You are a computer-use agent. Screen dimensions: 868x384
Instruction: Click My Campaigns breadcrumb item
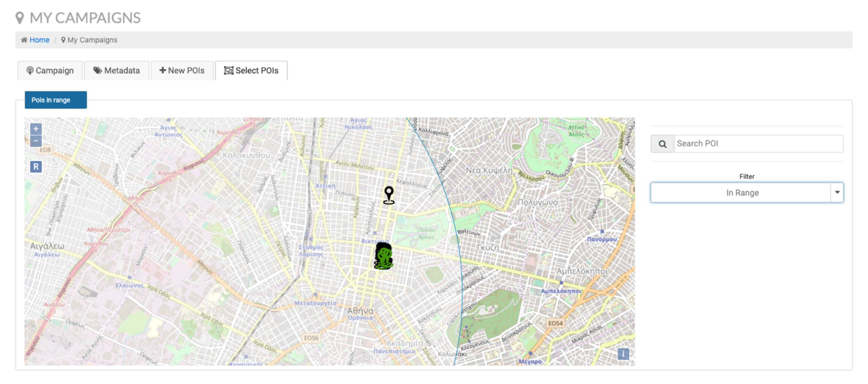[92, 40]
